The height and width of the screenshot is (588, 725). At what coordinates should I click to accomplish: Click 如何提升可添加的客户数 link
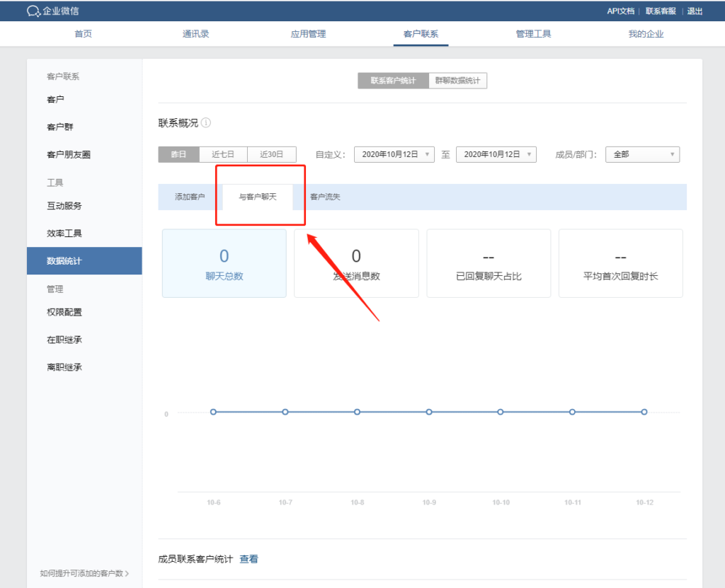coord(84,573)
